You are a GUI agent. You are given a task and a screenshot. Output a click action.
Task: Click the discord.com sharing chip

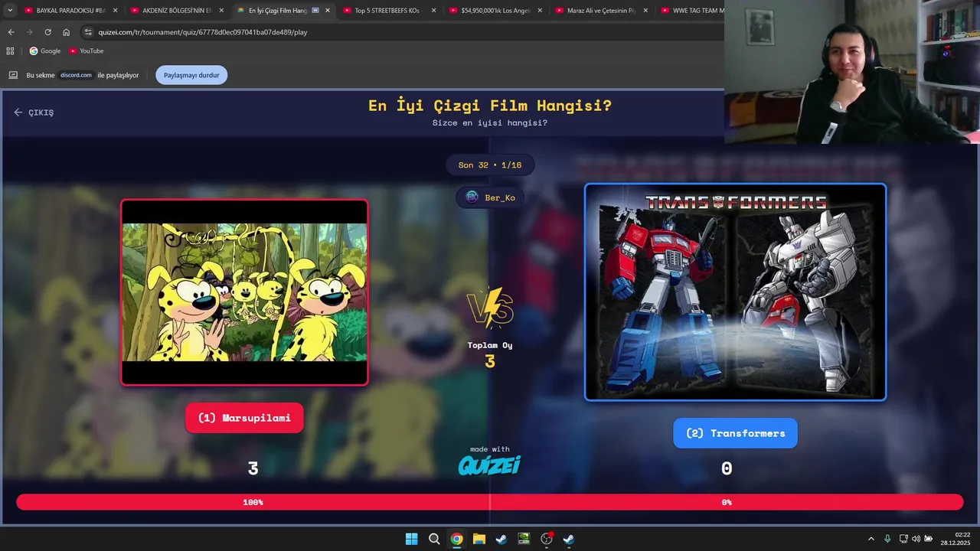point(76,75)
